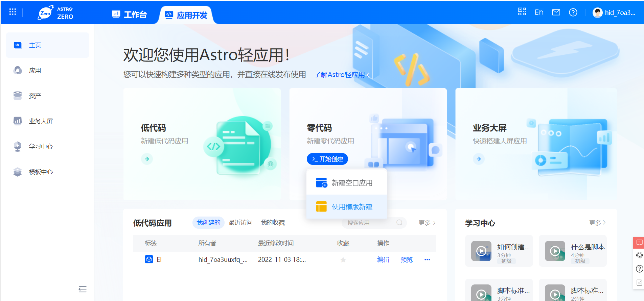Click the 标签 column header
The height and width of the screenshot is (301, 644).
pyautogui.click(x=151, y=243)
